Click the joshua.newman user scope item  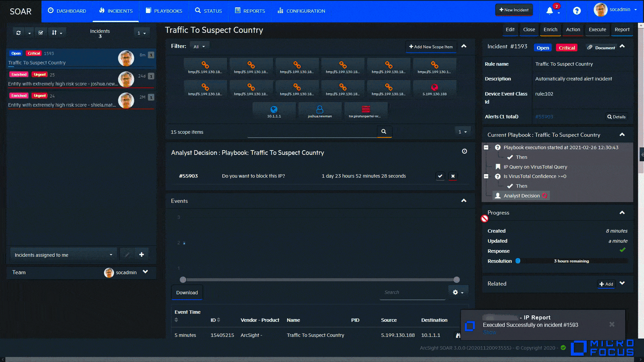320,111
